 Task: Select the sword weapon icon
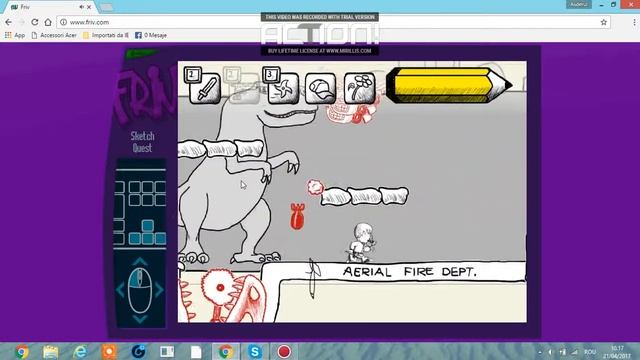point(204,88)
